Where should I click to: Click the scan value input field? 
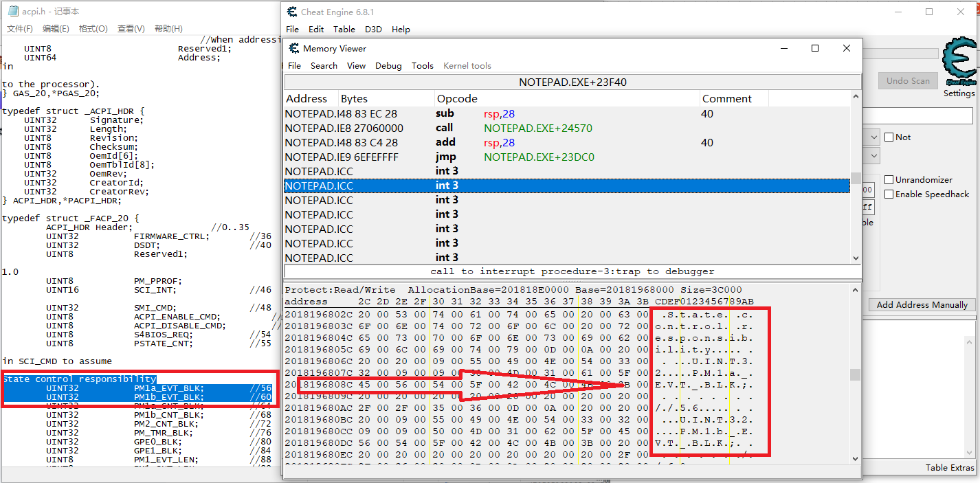(x=918, y=115)
